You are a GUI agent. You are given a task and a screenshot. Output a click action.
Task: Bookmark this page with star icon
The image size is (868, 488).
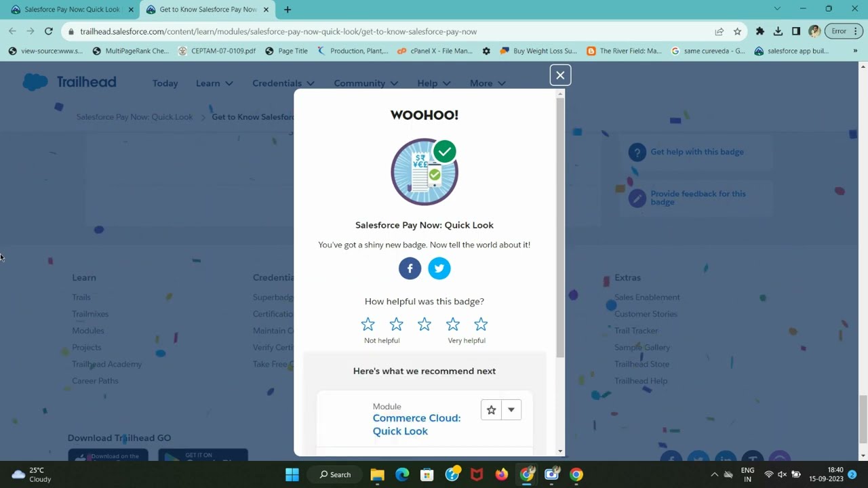tap(737, 31)
